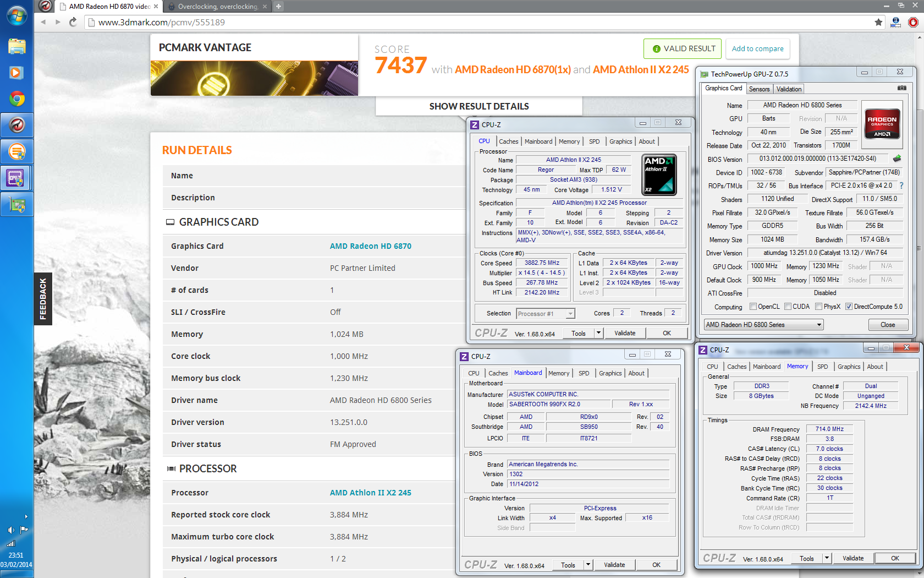Uncheck DirectCompute 5.0 in GPU-Z

849,307
